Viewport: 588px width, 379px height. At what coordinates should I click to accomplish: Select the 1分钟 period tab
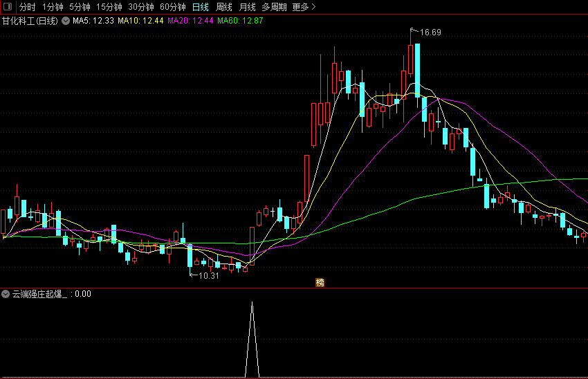coord(53,7)
